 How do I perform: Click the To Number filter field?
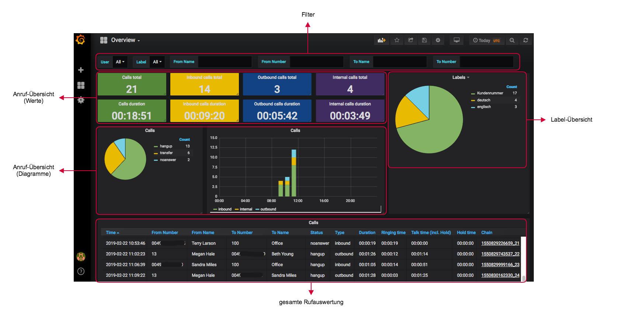point(487,62)
